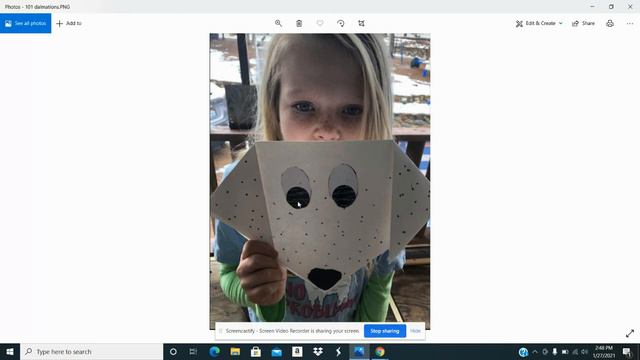Screen dimensions: 640x360
Task: Open Task View on the taskbar
Action: pos(193,351)
